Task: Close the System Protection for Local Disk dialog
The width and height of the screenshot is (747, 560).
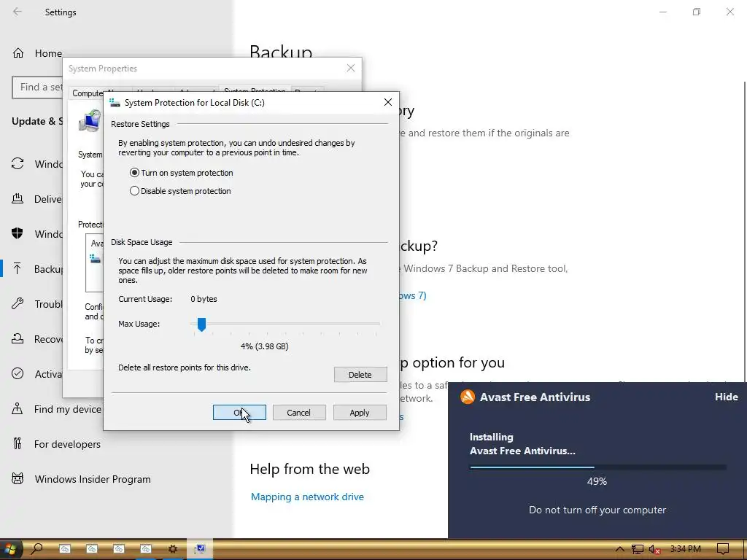Action: pos(388,102)
